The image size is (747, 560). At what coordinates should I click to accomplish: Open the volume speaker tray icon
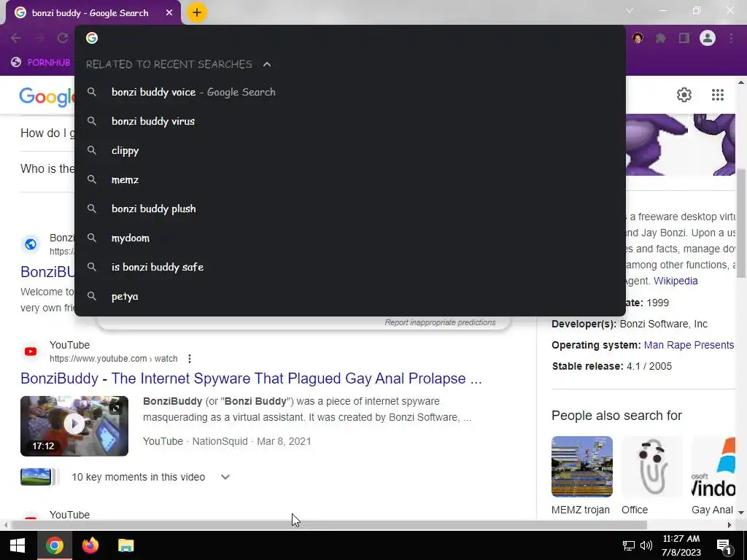click(646, 545)
